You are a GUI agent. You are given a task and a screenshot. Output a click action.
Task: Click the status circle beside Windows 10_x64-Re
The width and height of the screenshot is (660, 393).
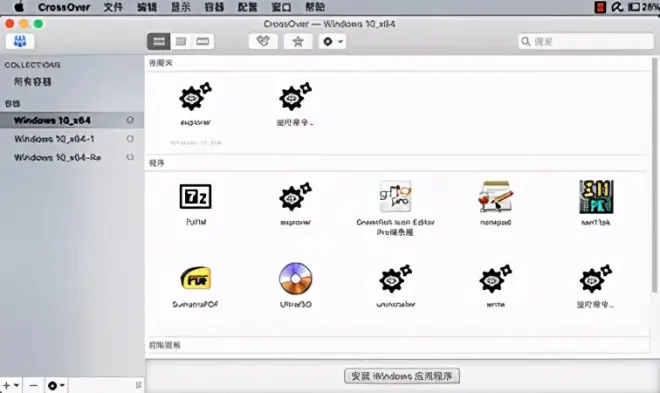tap(130, 157)
